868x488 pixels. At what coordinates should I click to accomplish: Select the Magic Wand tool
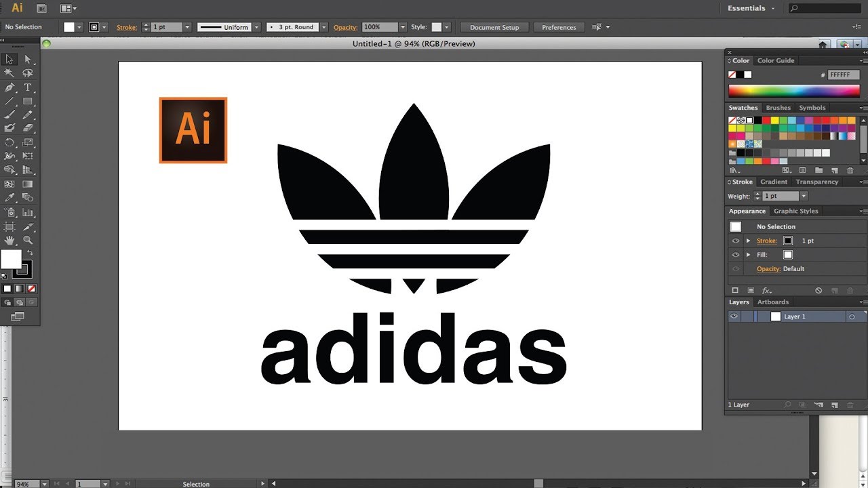(x=9, y=73)
